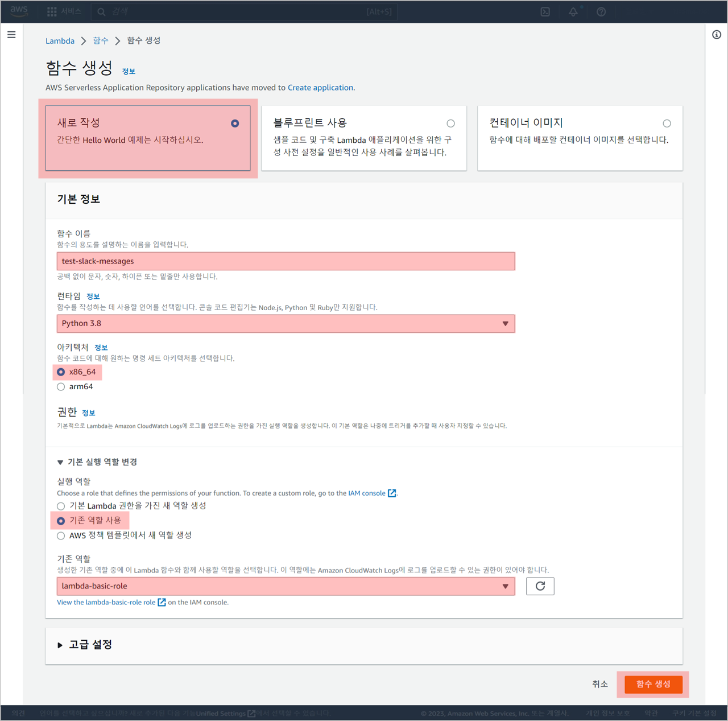Open the 런타임 정보 link
The width and height of the screenshot is (728, 721).
click(x=93, y=296)
